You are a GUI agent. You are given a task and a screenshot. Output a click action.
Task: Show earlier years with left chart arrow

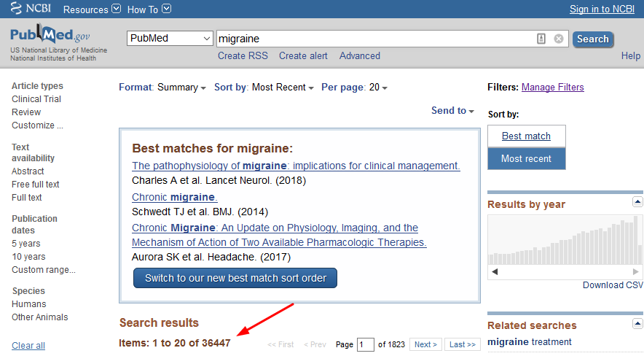[495, 271]
